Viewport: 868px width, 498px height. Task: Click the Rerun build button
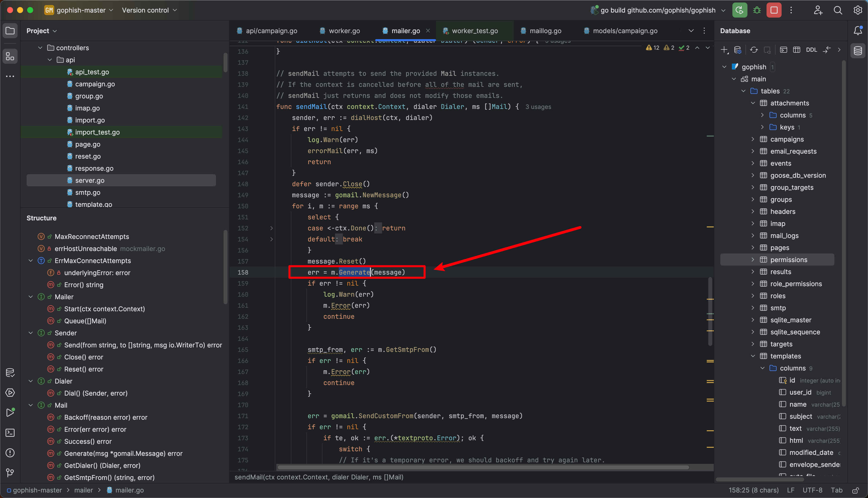(739, 10)
